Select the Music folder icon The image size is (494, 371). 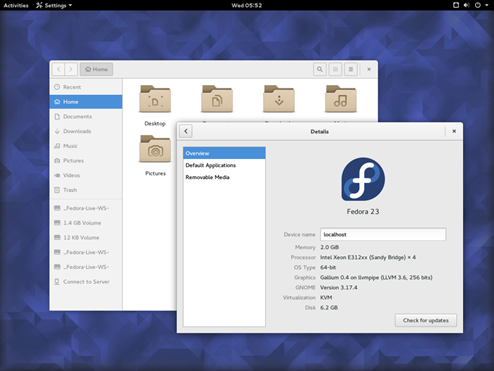(x=341, y=99)
